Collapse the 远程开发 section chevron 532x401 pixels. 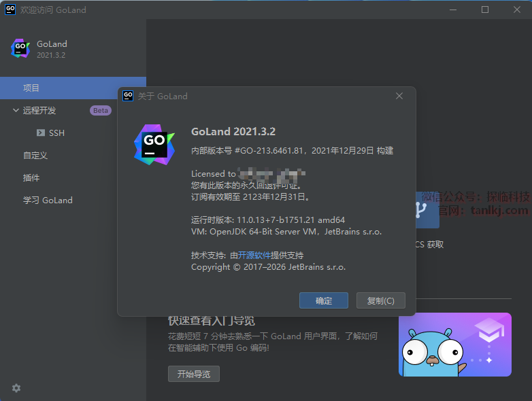click(x=16, y=110)
